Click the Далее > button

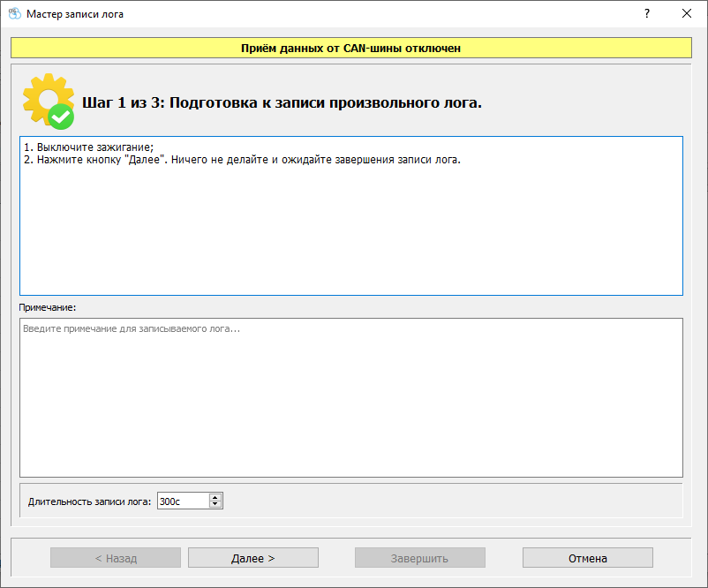click(x=252, y=558)
